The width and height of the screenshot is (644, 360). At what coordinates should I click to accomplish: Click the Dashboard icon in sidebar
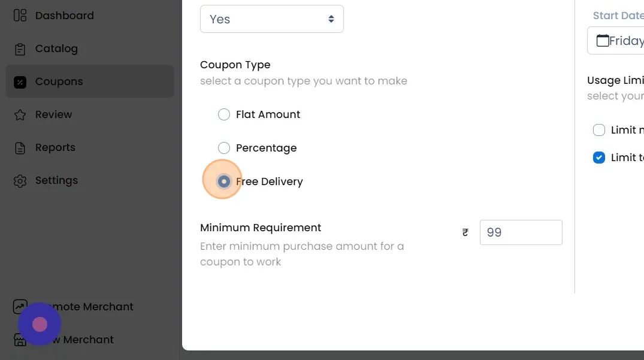pyautogui.click(x=20, y=16)
